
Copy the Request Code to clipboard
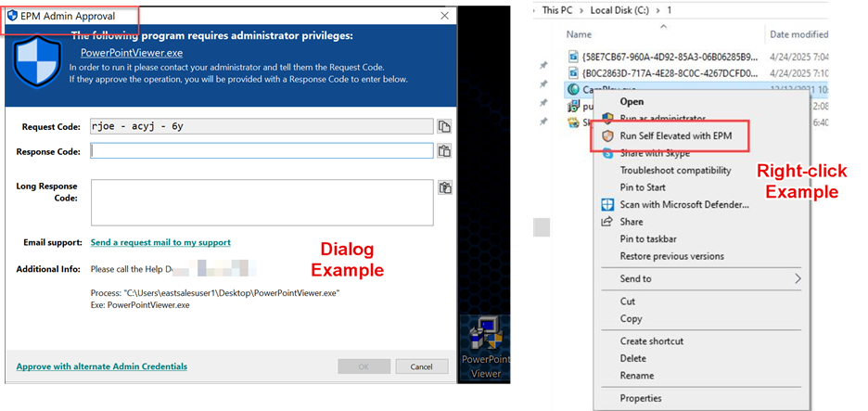[444, 127]
